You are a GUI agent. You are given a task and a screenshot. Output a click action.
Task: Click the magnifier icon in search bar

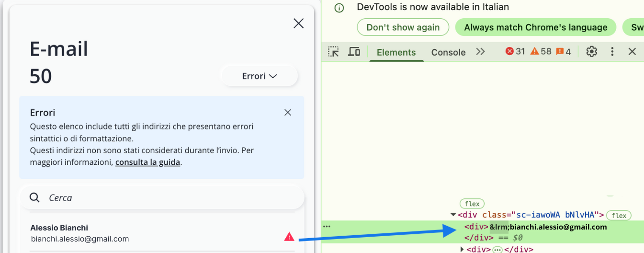click(34, 197)
